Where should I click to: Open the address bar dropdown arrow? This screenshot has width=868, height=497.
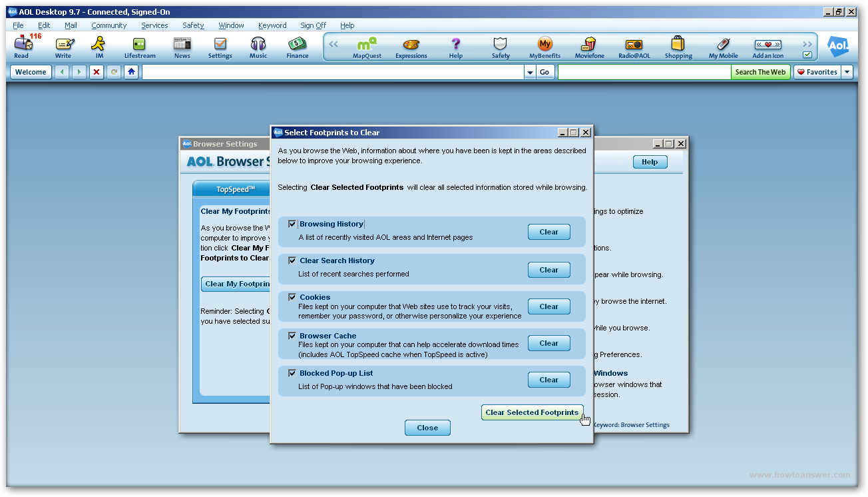[x=531, y=72]
